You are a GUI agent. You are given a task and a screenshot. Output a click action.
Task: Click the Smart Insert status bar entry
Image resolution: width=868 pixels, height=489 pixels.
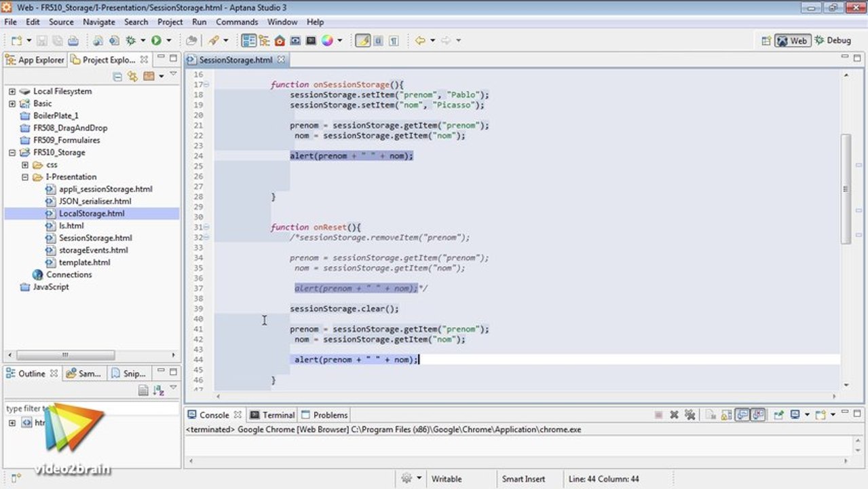point(523,479)
